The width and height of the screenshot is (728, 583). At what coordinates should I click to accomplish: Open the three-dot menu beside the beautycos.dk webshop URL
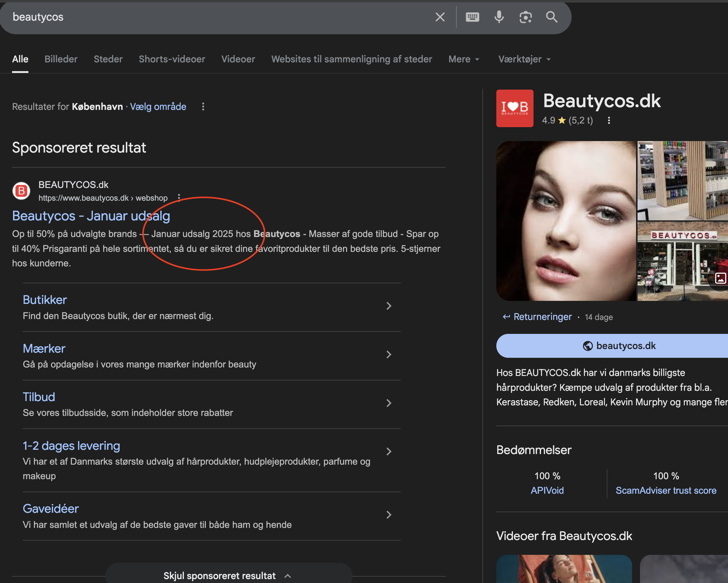pyautogui.click(x=179, y=198)
